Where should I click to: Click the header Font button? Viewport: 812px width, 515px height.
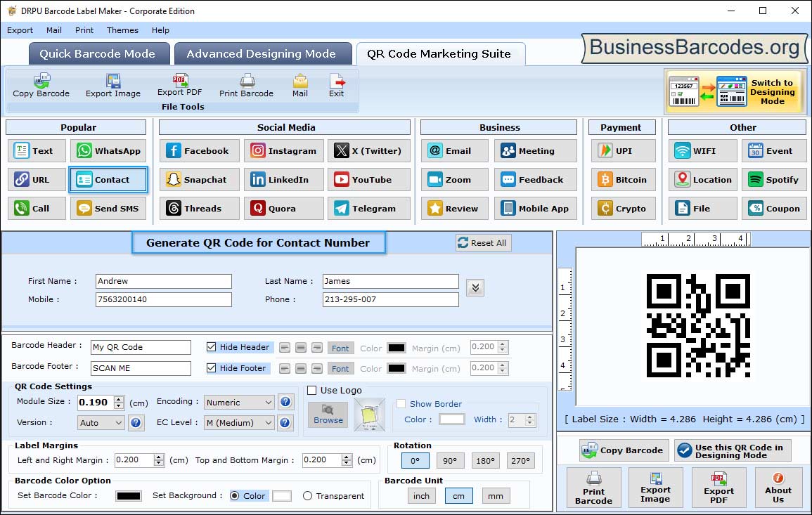click(340, 348)
